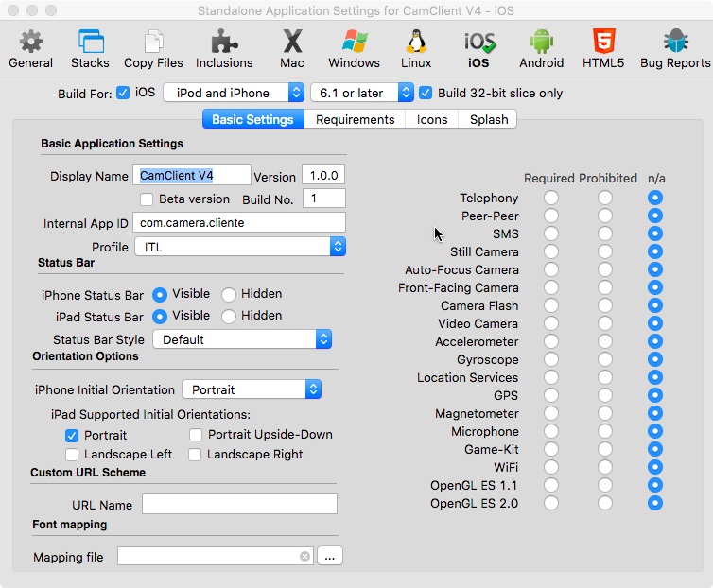Open the HTML5 settings pane

pos(603,48)
